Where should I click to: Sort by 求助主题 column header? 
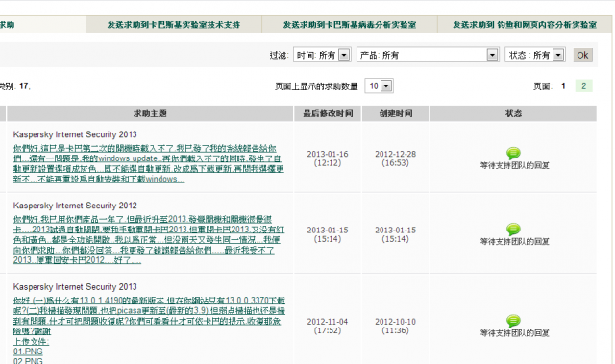[150, 113]
